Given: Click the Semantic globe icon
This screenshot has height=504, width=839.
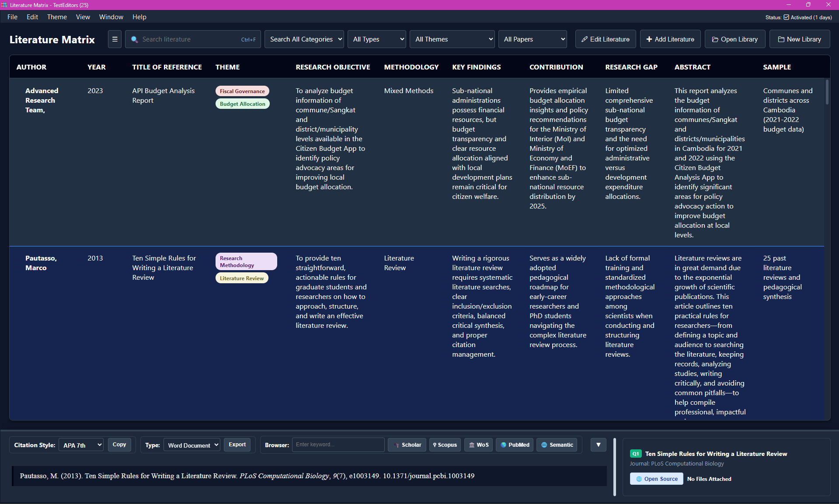Looking at the screenshot, I should [x=544, y=445].
